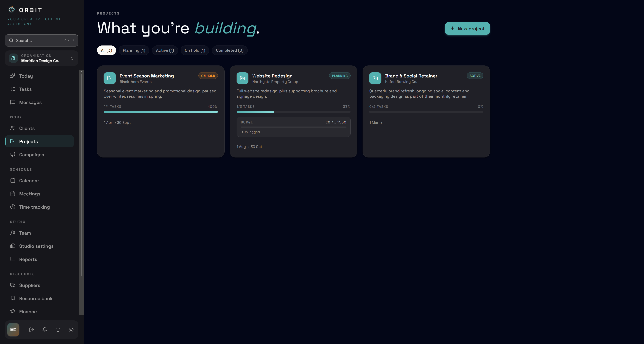Toggle light theme with the sun icon
644x344 pixels.
tap(71, 330)
